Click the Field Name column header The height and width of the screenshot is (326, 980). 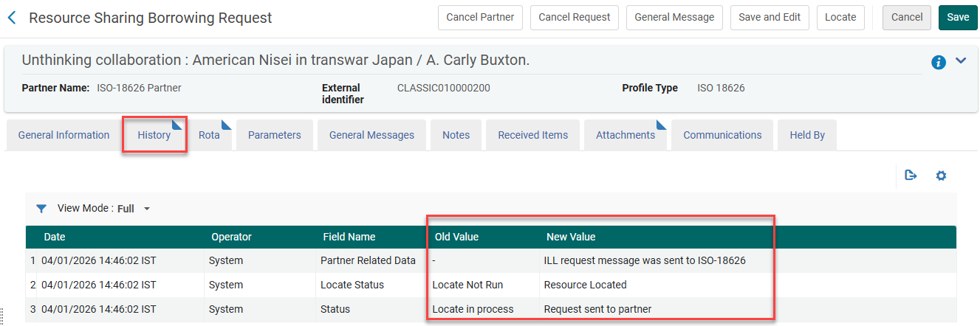pyautogui.click(x=349, y=237)
